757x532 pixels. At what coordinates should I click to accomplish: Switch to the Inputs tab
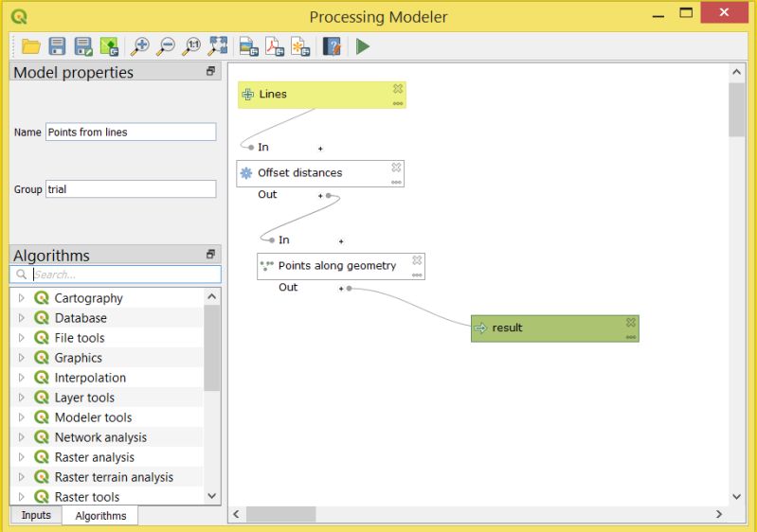(36, 515)
